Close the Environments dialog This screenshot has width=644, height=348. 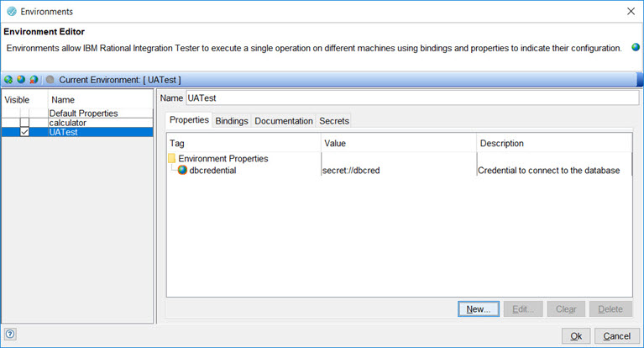(631, 11)
